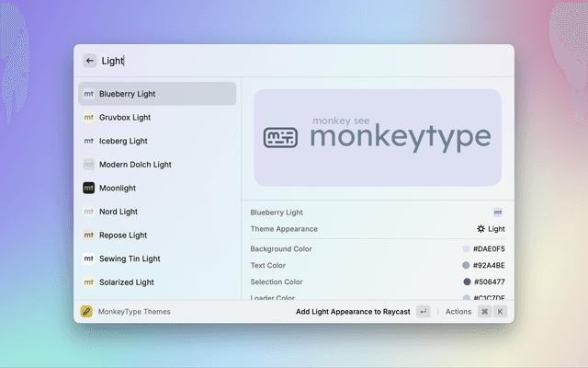Image resolution: width=588 pixels, height=368 pixels.
Task: Select Repose Light in the list
Action: [123, 236]
